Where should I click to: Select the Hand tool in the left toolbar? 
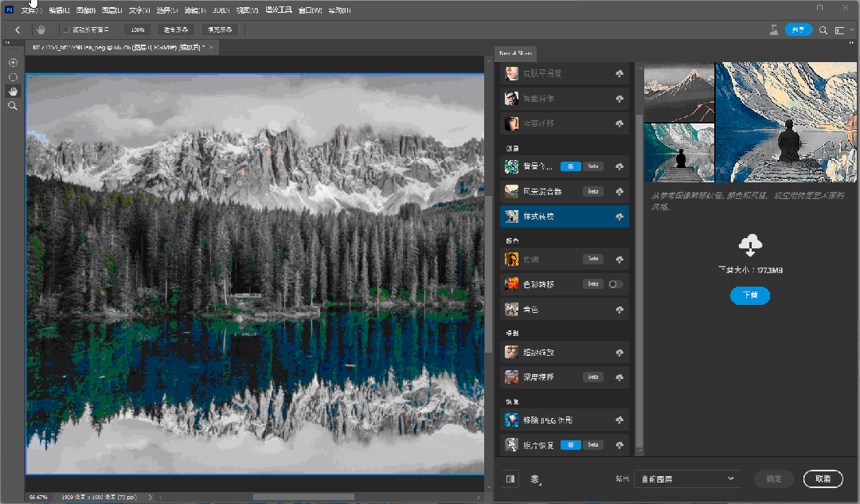click(14, 91)
